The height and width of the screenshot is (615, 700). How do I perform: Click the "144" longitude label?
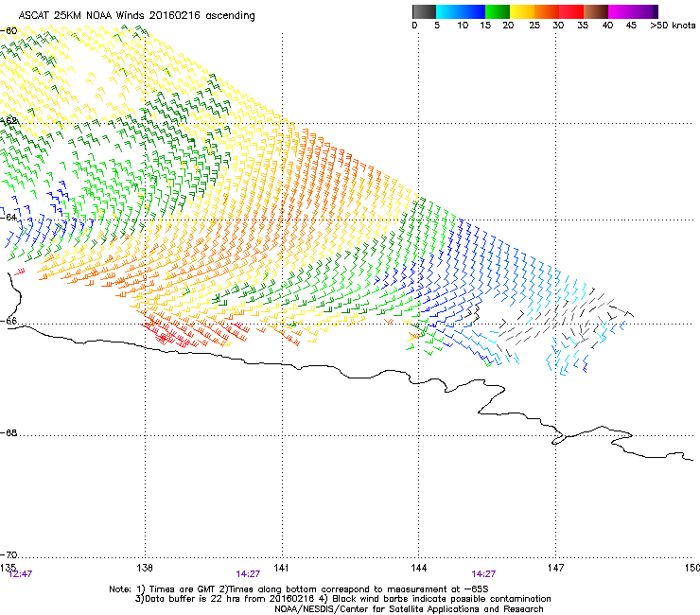419,567
